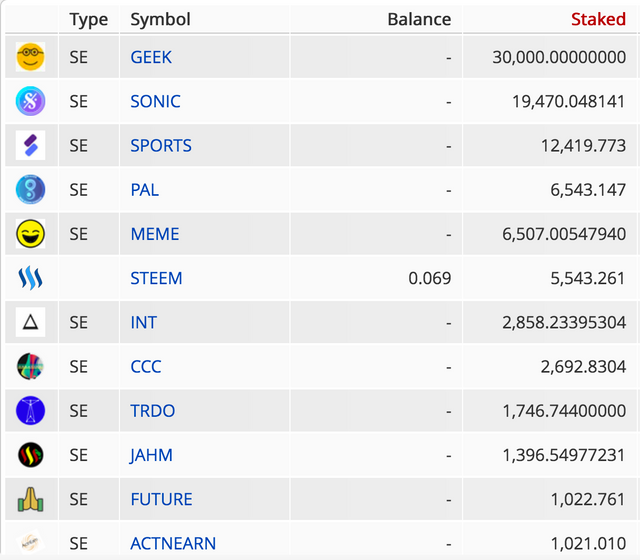Open the GEEK symbol link
Viewport: 640px width, 560px height.
coord(151,57)
